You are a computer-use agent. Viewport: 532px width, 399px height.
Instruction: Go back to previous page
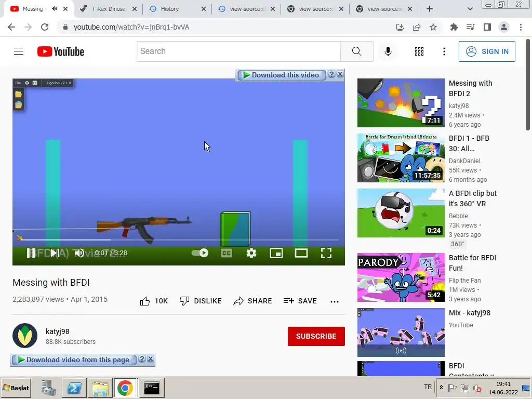[x=11, y=27]
